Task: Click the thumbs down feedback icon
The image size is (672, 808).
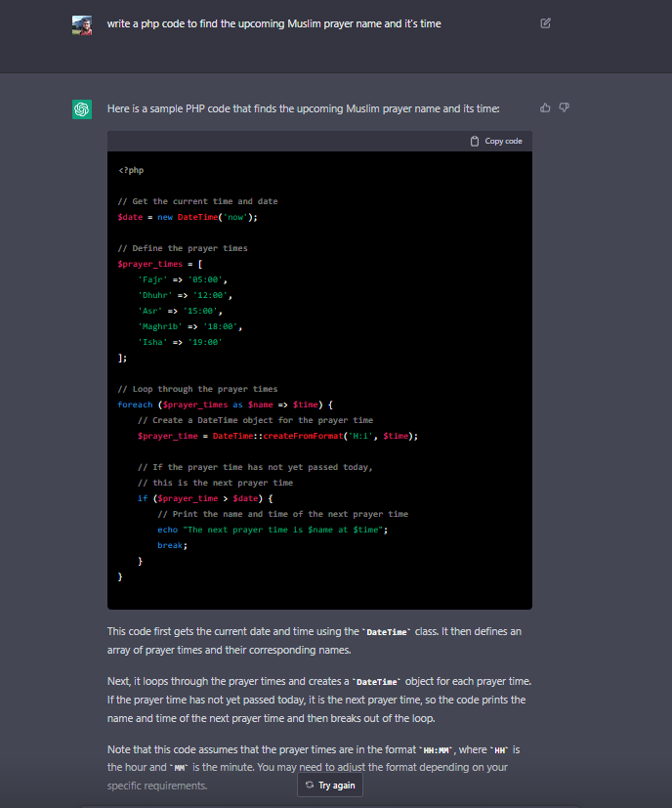Action: (x=565, y=107)
